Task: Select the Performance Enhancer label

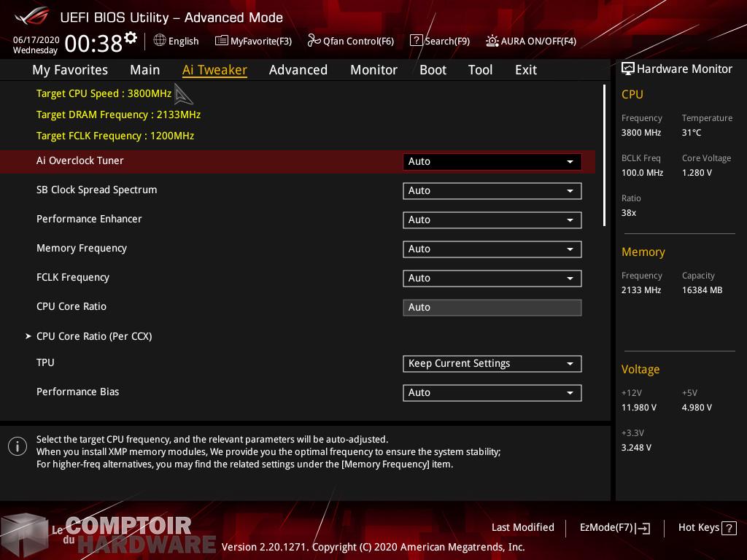Action: pyautogui.click(x=89, y=219)
